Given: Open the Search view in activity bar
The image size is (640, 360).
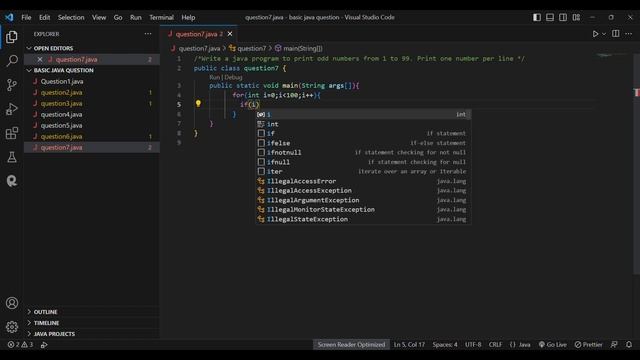Looking at the screenshot, I should point(12,61).
